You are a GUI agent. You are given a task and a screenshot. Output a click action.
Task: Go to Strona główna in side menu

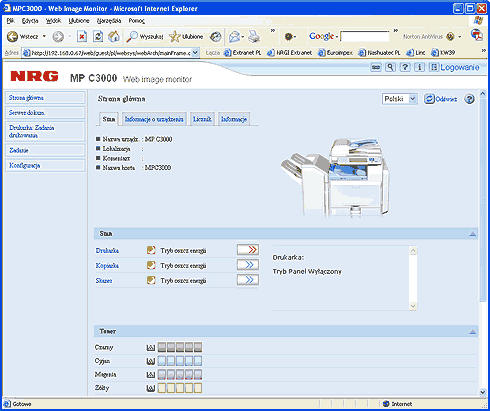point(45,98)
